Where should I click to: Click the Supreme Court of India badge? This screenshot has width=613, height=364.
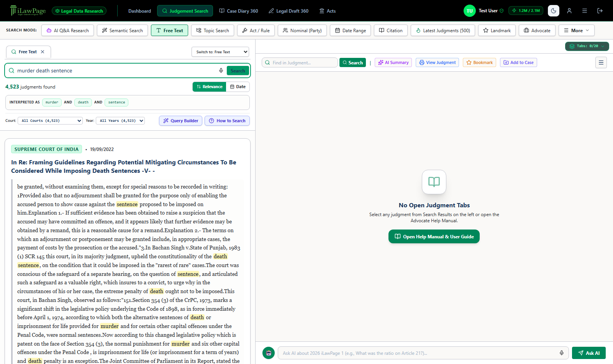click(x=46, y=149)
